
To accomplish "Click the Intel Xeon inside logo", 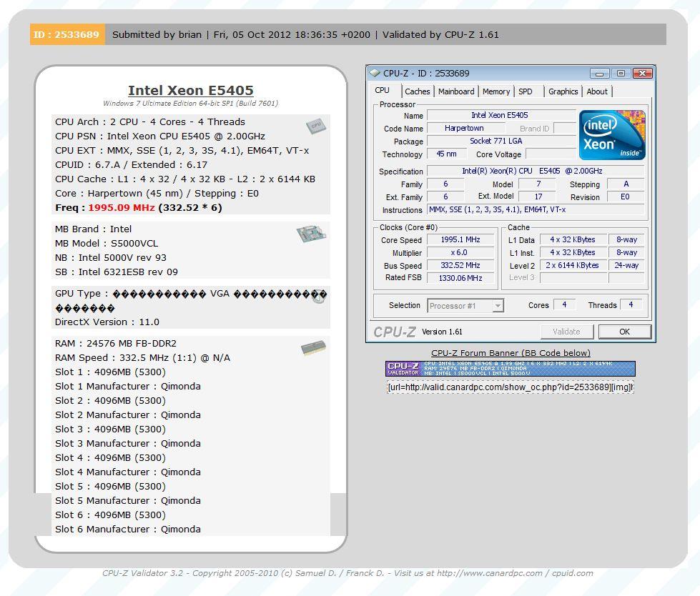I will 612,135.
